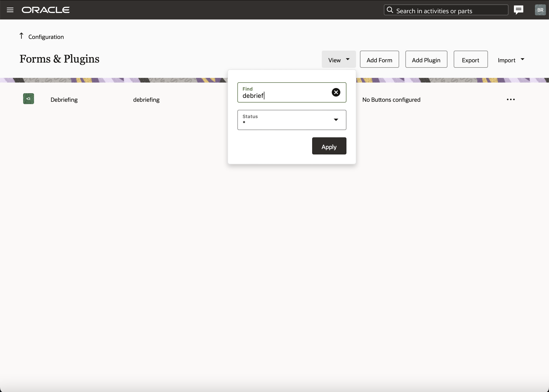Click the Configuration up arrow
The width and height of the screenshot is (549, 392).
pos(22,36)
